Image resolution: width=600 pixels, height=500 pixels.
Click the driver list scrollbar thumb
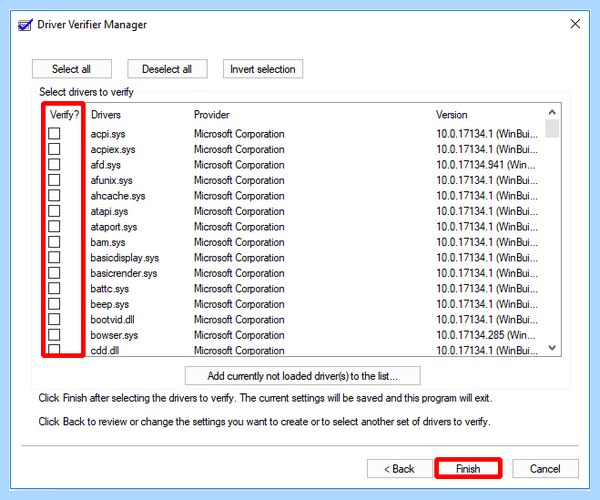tap(552, 128)
